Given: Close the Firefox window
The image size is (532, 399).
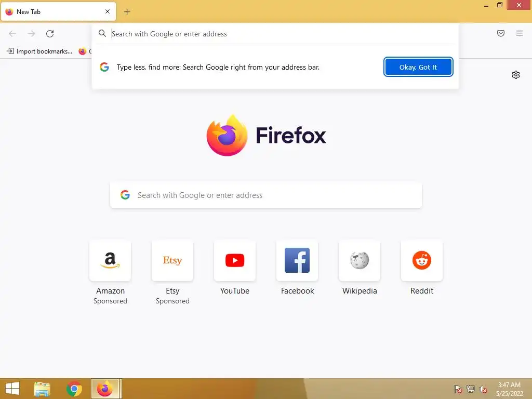Looking at the screenshot, I should tap(519, 5).
